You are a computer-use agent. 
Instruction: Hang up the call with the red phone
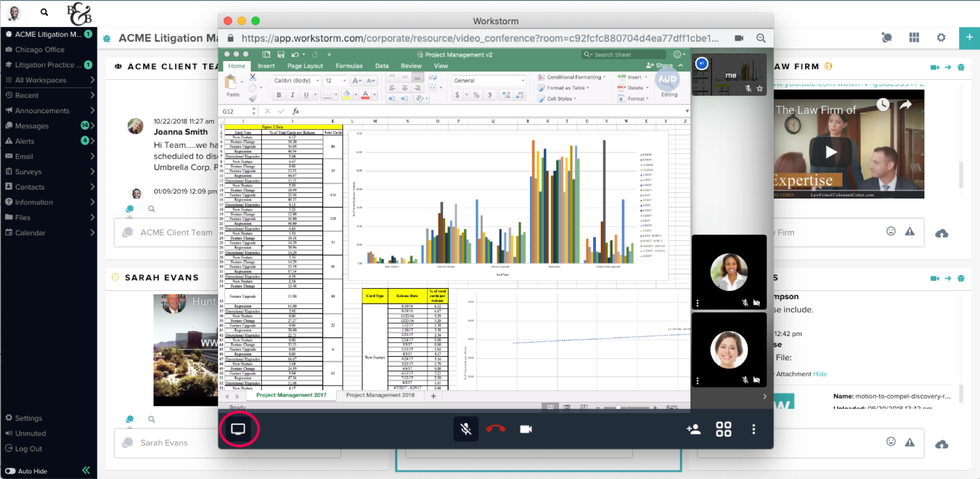click(496, 429)
